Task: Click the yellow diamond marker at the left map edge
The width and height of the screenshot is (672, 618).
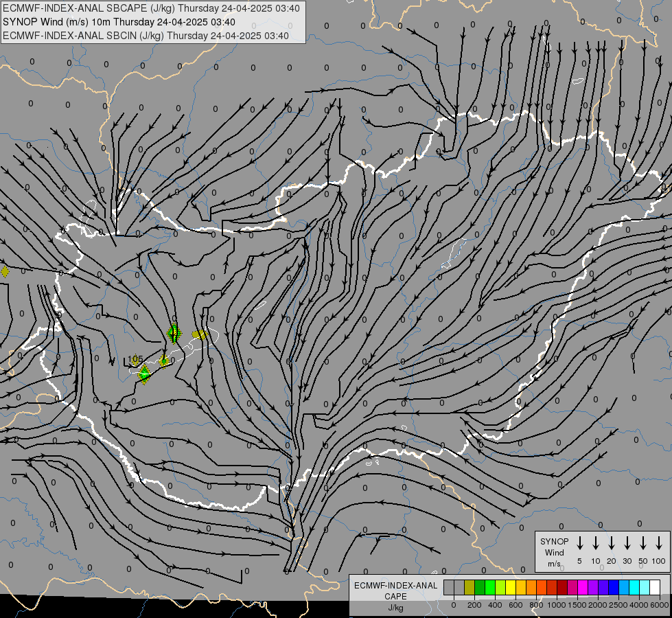Action: [5, 271]
